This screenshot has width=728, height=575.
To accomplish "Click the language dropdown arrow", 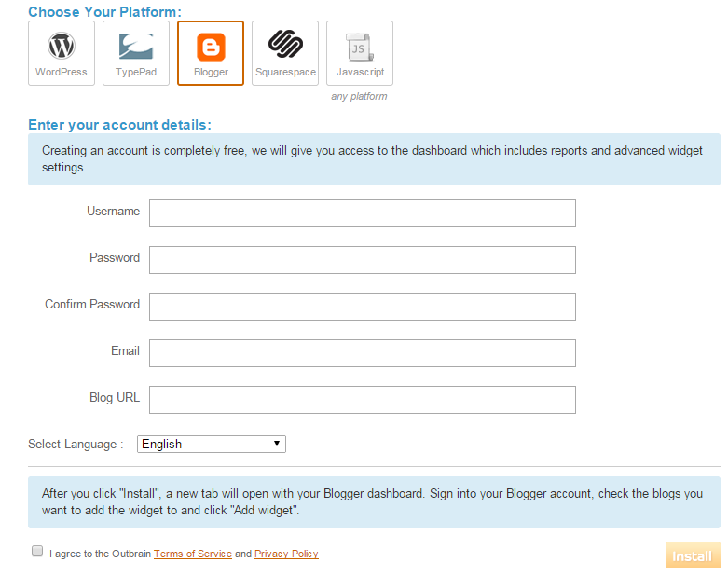I will [x=277, y=444].
